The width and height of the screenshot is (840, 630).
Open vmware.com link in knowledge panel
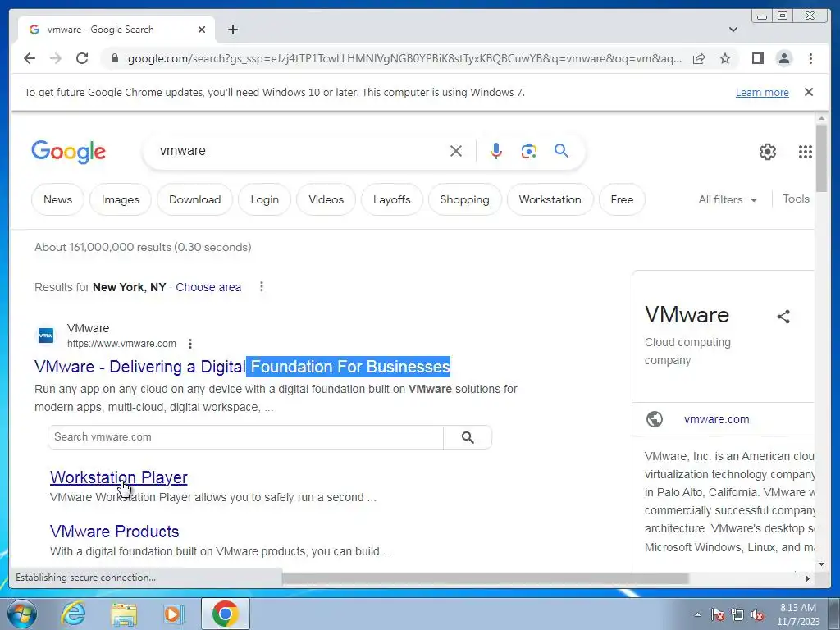point(717,419)
